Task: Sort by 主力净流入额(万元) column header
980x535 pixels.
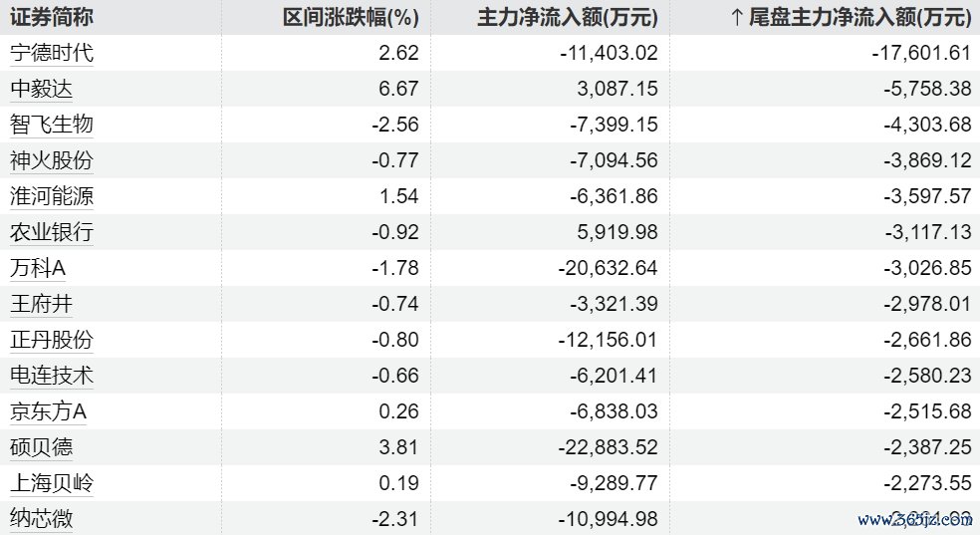Action: click(568, 16)
